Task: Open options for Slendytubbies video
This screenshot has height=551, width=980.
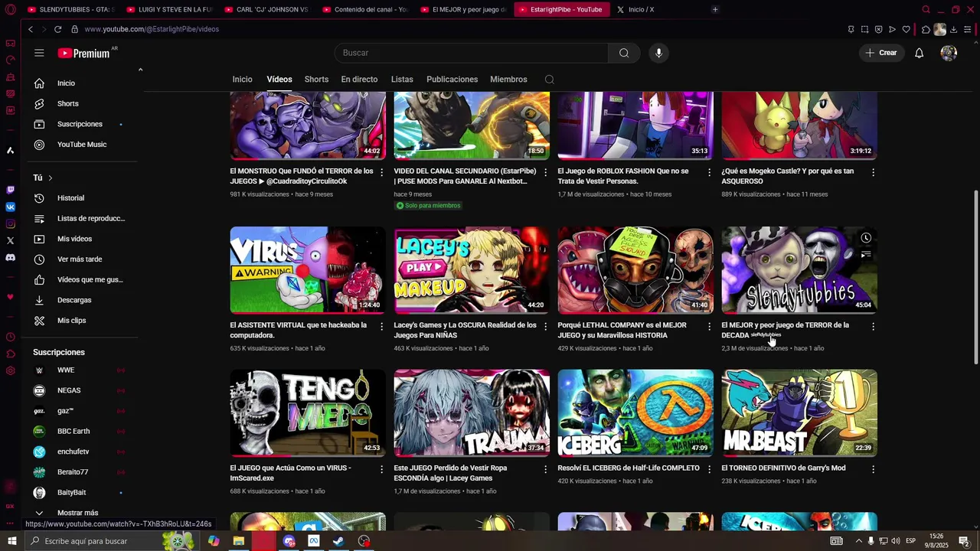Action: click(x=873, y=326)
